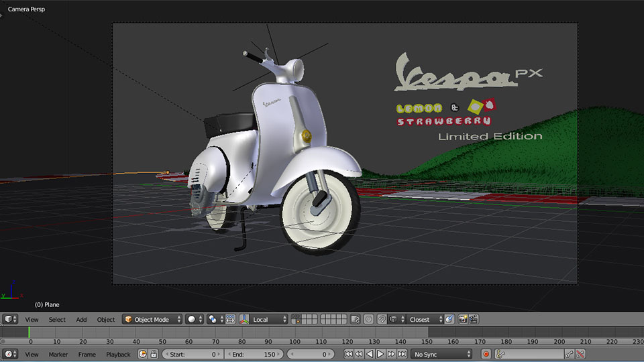Open the Select menu

click(x=57, y=319)
